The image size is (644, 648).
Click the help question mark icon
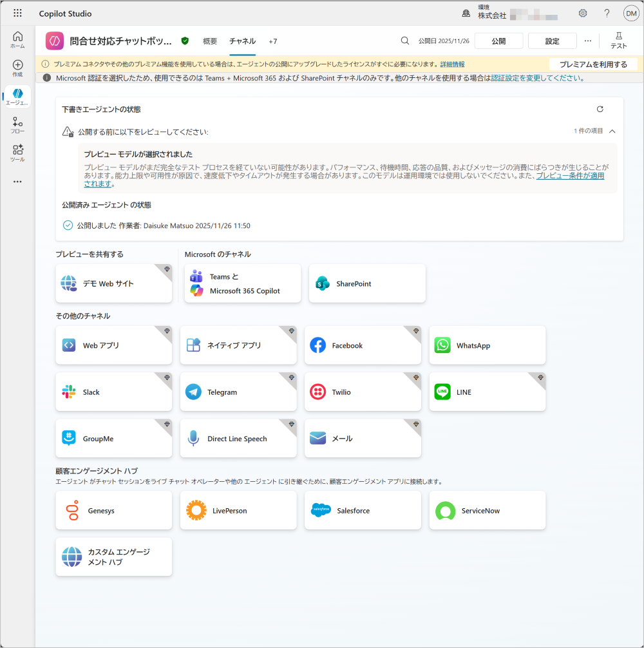607,13
